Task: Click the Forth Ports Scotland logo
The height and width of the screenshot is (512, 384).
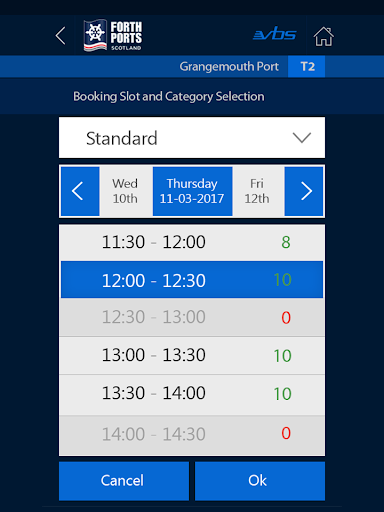Action: (113, 35)
